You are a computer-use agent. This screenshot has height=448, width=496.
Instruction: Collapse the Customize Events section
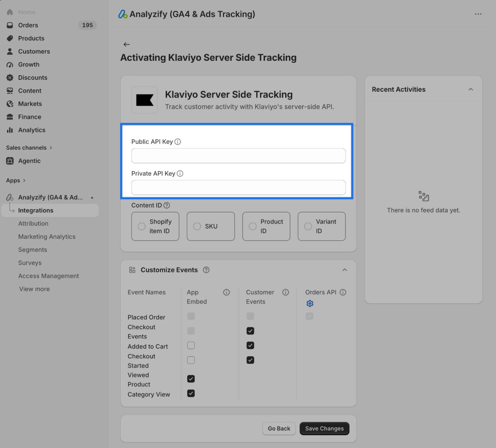[x=345, y=270]
